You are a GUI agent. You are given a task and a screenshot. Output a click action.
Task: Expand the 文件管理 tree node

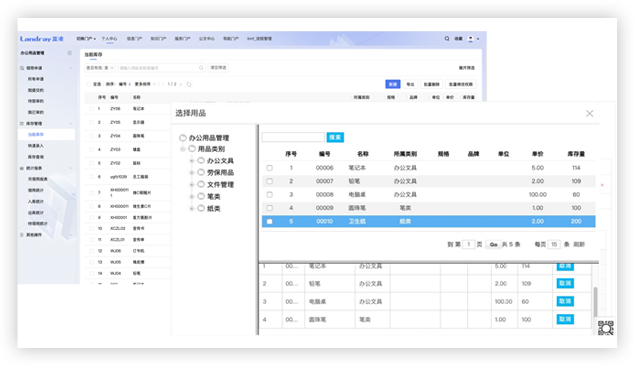[x=192, y=185]
